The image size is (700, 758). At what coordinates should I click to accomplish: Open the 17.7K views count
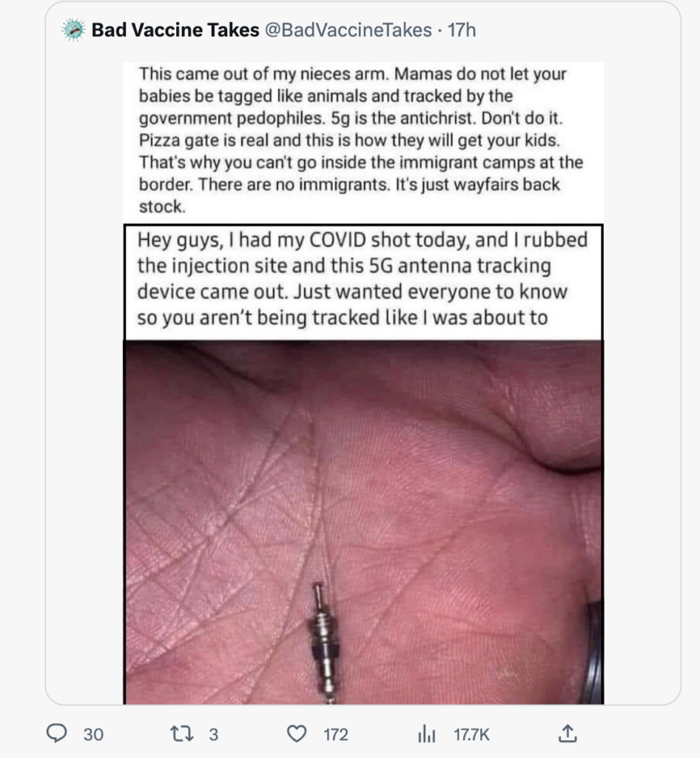pos(471,734)
